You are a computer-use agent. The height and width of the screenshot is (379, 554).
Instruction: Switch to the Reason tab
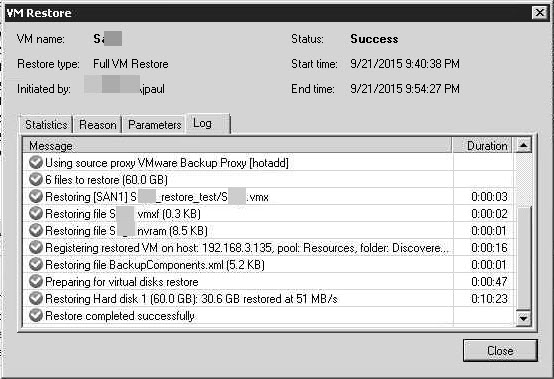point(98,125)
